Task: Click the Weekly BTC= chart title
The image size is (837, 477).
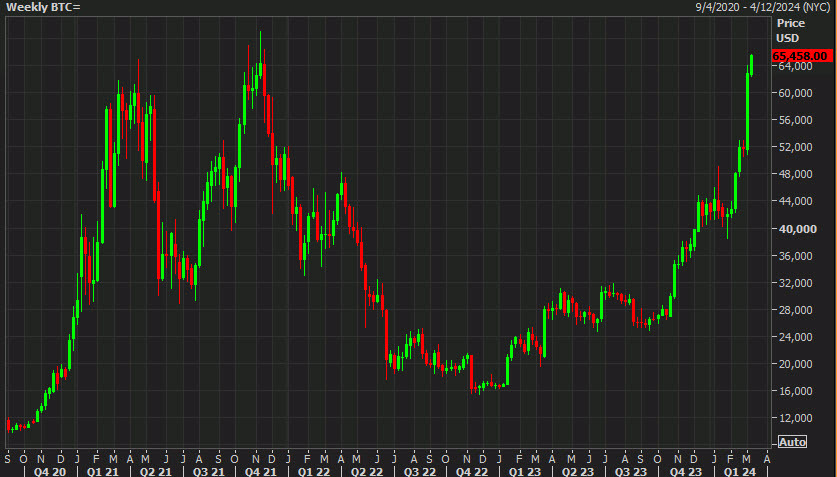Action: (x=43, y=7)
